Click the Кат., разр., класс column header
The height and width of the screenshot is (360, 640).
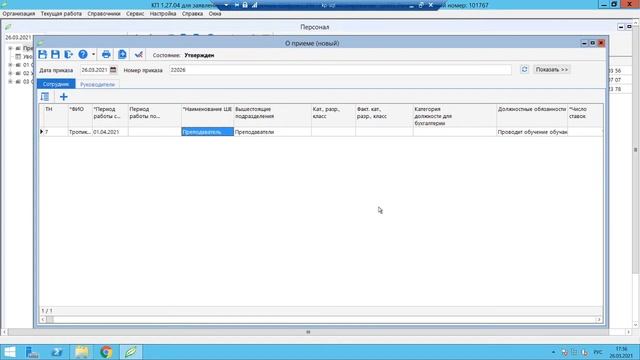pos(333,116)
